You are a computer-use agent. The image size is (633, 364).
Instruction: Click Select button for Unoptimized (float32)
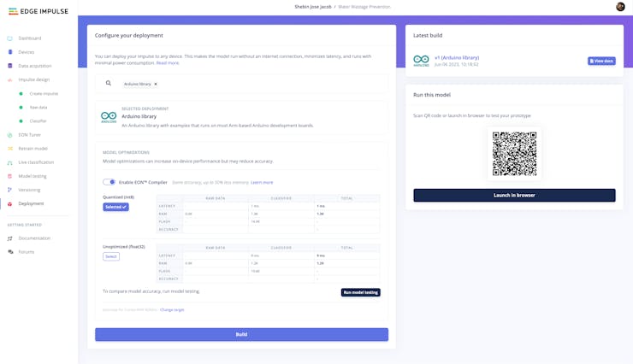111,256
